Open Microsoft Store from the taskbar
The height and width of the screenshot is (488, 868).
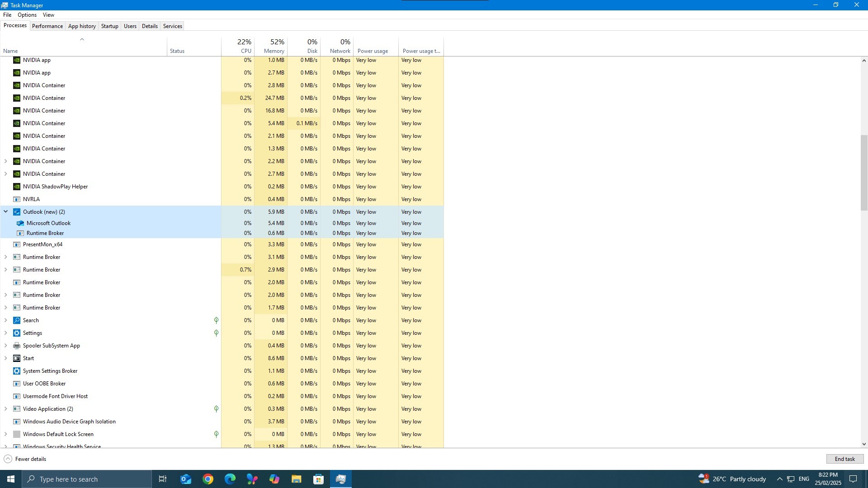click(x=318, y=479)
